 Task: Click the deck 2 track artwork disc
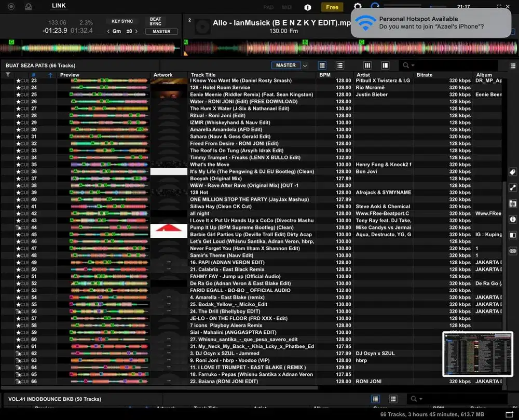pos(202,27)
